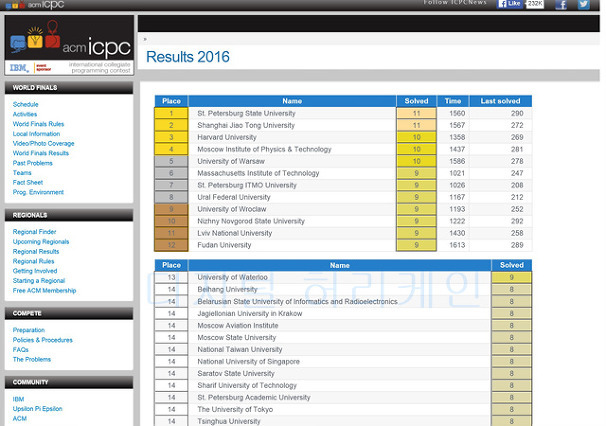Click Solved column header in top table
Screen dimensions: 606x426
pos(416,101)
